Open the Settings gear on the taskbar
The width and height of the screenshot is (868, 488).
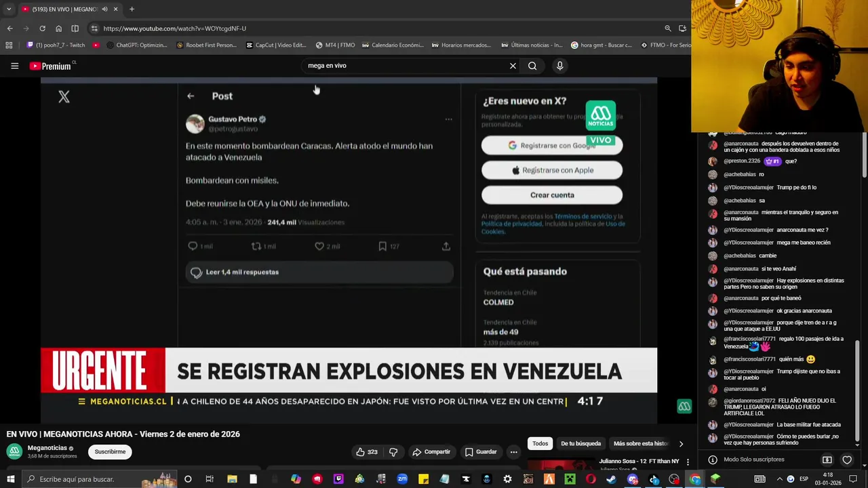pyautogui.click(x=508, y=479)
